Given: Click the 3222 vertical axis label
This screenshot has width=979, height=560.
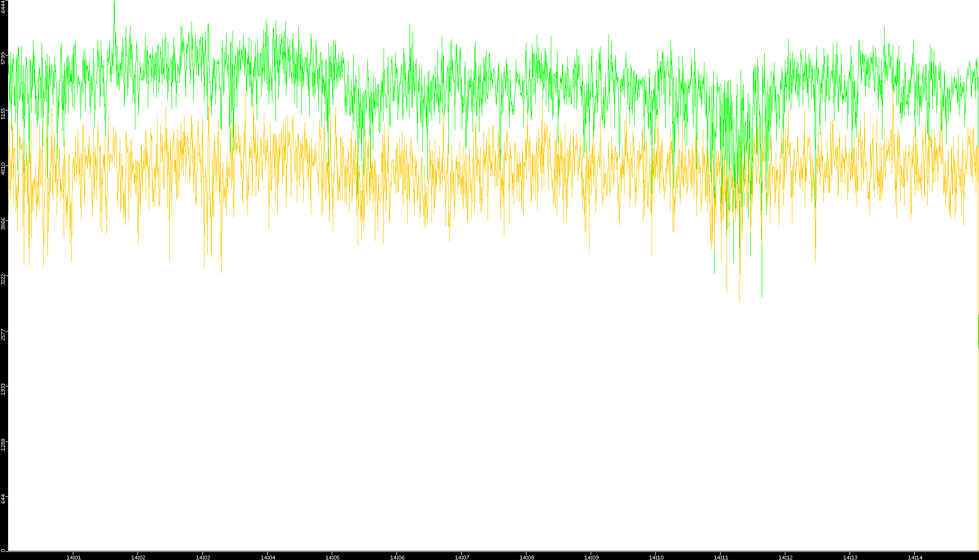Looking at the screenshot, I should tap(3, 279).
